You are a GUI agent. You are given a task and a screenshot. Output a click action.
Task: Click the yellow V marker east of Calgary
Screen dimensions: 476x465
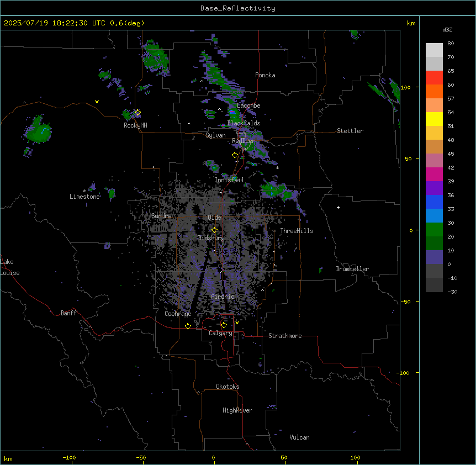pos(237,323)
